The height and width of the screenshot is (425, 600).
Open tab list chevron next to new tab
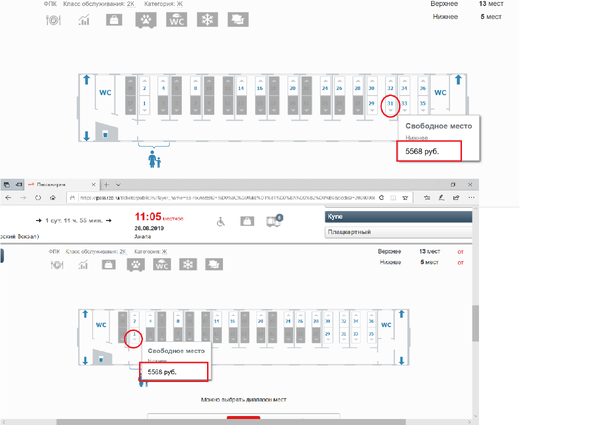point(118,185)
